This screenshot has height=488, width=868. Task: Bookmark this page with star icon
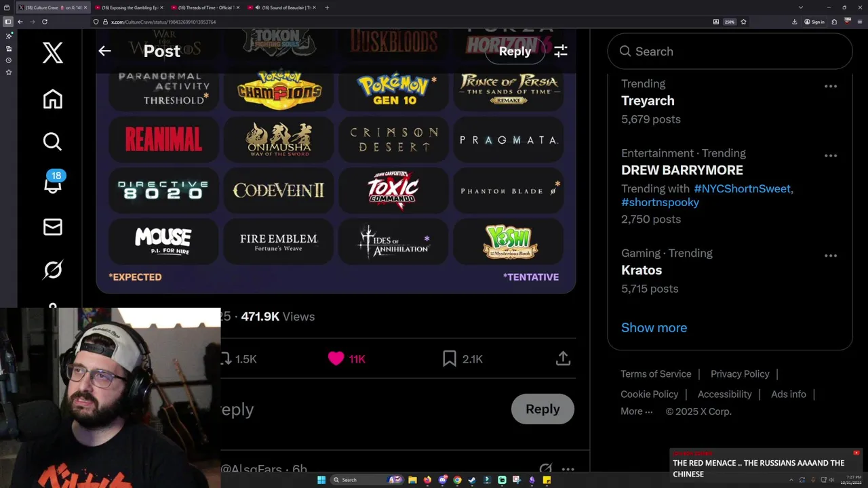(743, 22)
